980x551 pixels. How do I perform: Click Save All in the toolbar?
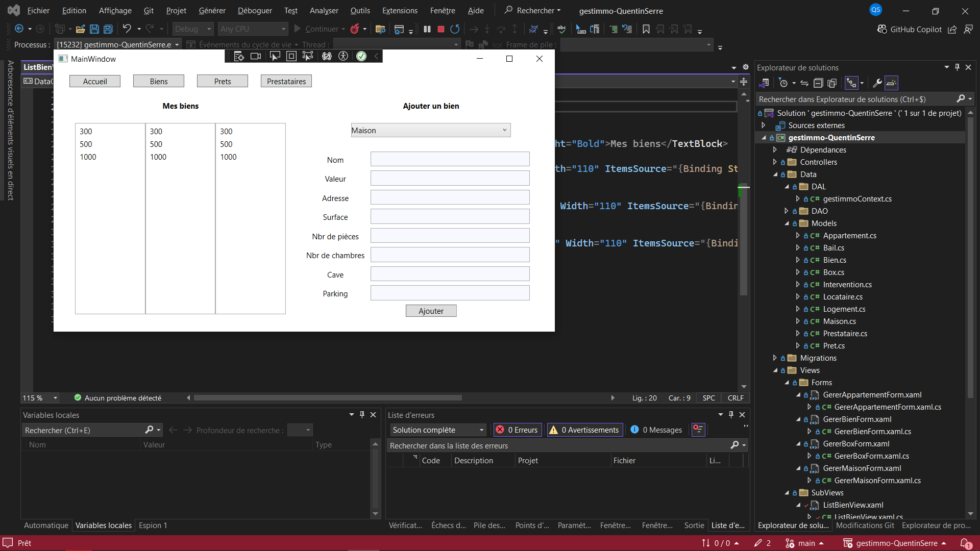point(108,29)
